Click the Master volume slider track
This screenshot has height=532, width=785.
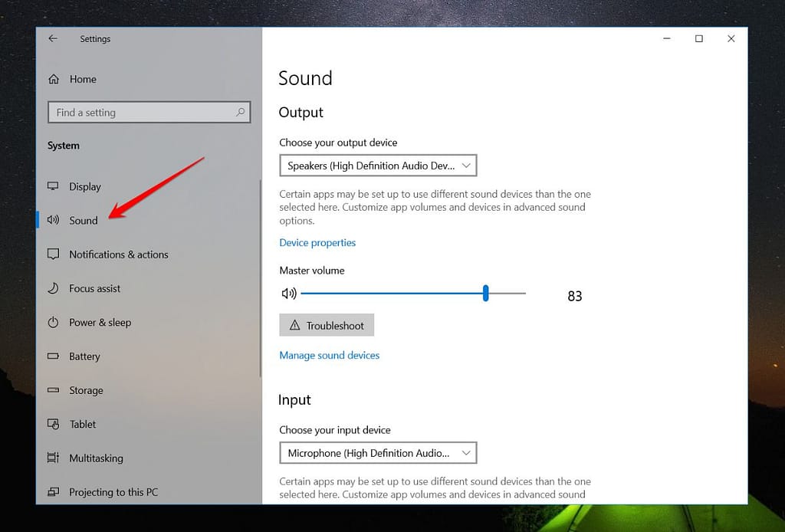[413, 294]
